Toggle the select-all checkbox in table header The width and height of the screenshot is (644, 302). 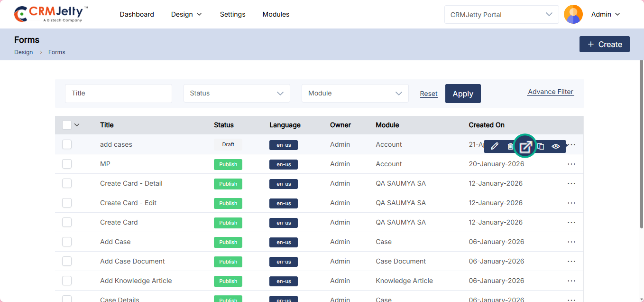(x=67, y=125)
